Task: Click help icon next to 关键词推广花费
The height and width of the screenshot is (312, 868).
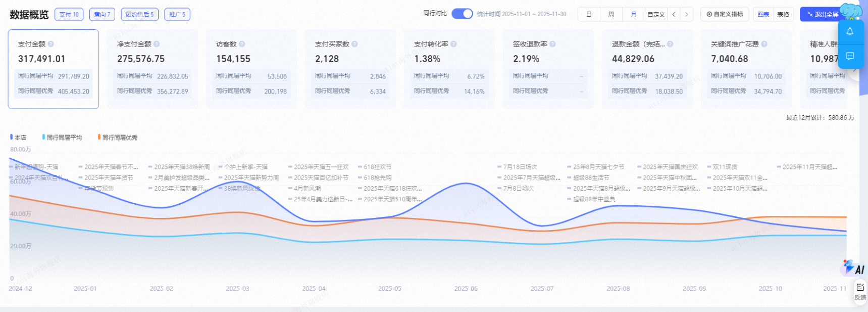Action: 764,44
